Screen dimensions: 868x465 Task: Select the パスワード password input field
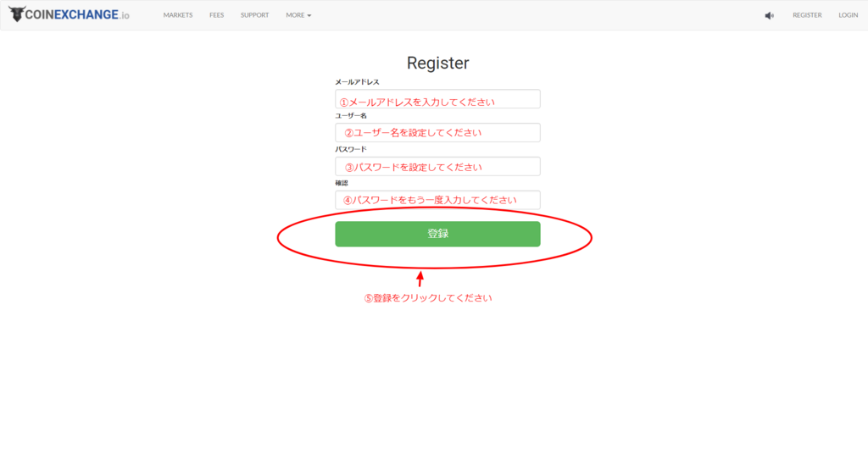437,166
